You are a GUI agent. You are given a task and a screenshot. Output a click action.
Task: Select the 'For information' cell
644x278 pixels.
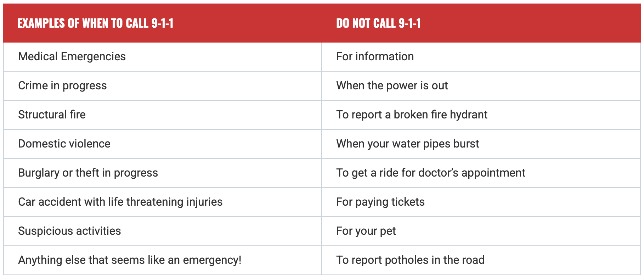[x=375, y=57]
